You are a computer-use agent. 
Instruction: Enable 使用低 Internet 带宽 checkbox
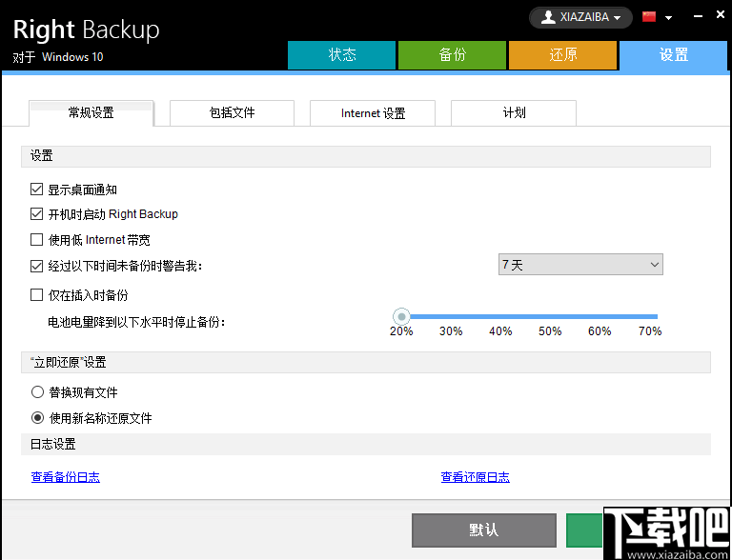36,239
